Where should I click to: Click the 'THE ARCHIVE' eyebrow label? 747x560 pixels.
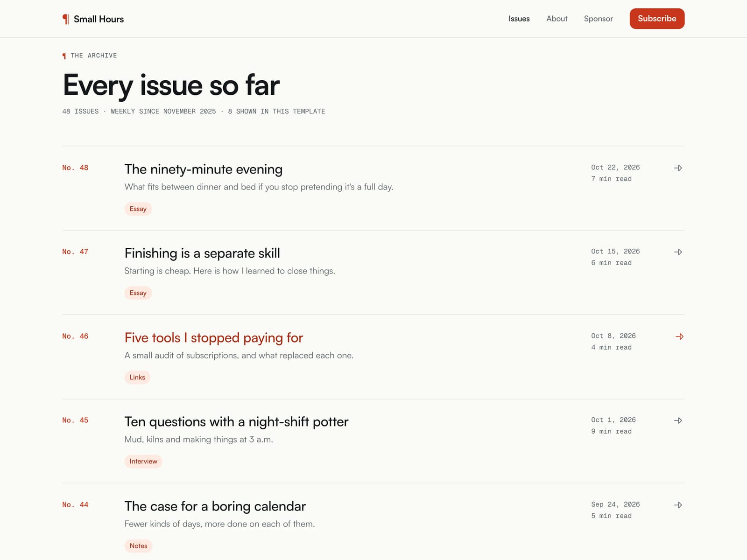(x=94, y=56)
